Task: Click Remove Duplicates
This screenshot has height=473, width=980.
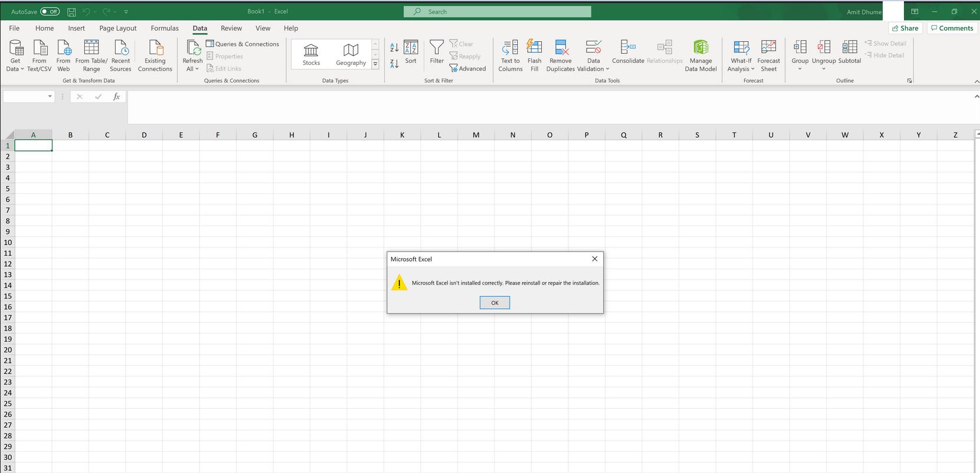Action: 561,55
